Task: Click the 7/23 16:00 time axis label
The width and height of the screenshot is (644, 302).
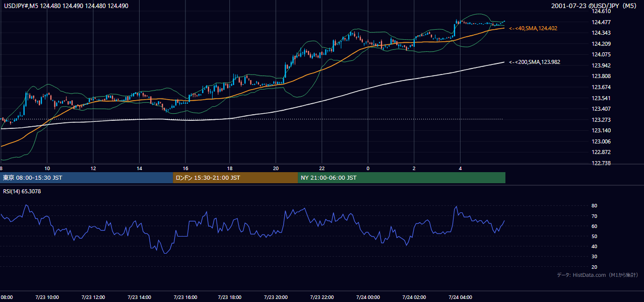Action: 185,297
